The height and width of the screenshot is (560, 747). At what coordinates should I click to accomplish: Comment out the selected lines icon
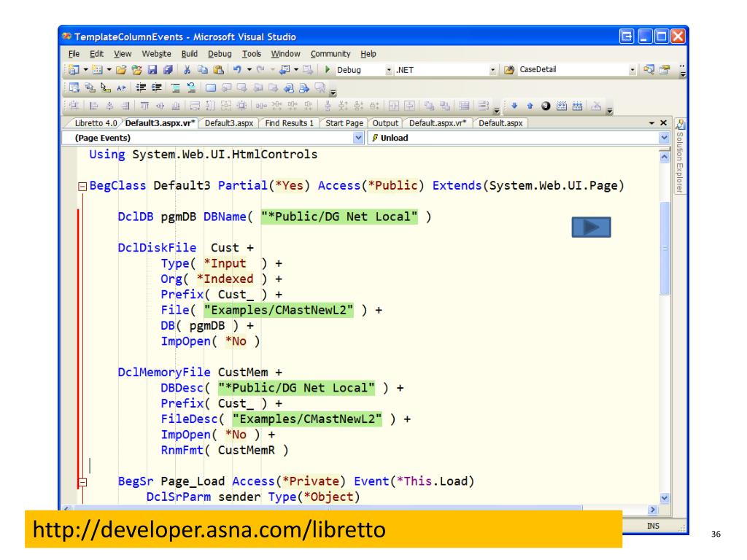tap(176, 87)
